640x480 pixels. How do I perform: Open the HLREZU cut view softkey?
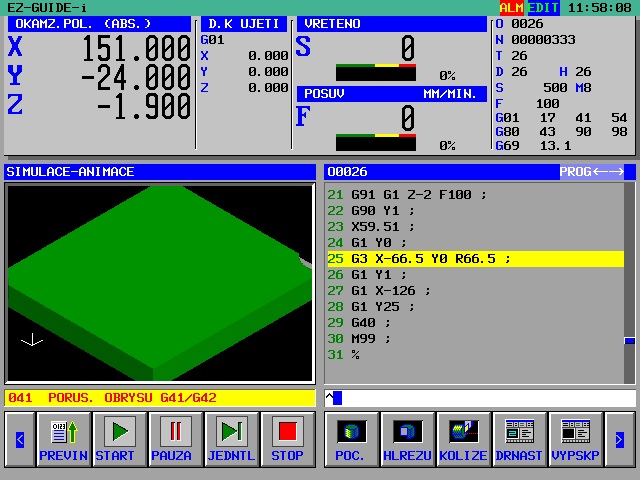[x=406, y=440]
